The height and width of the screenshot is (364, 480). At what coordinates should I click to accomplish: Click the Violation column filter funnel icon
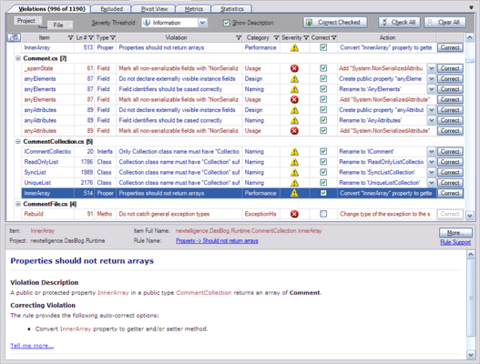239,38
